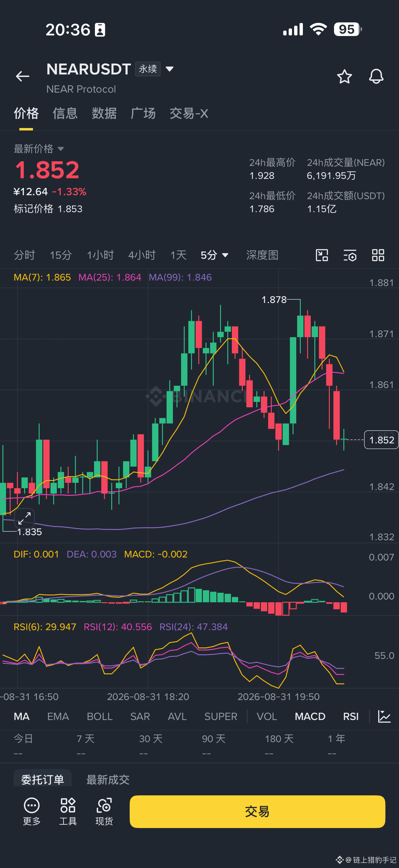Viewport: 399px width, 868px height.
Task: Toggle the RSI sub-indicator
Action: 351,716
